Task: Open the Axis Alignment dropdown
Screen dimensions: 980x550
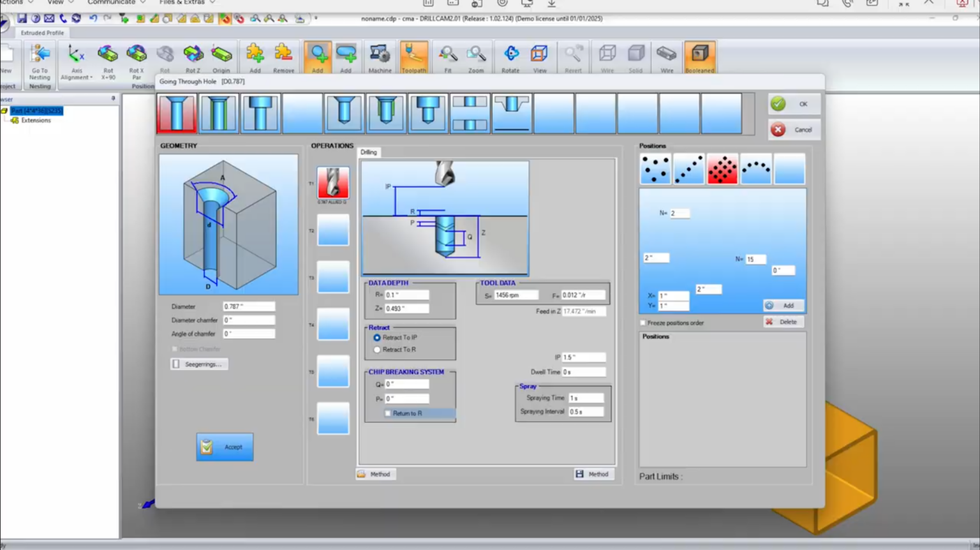Action: pos(77,63)
